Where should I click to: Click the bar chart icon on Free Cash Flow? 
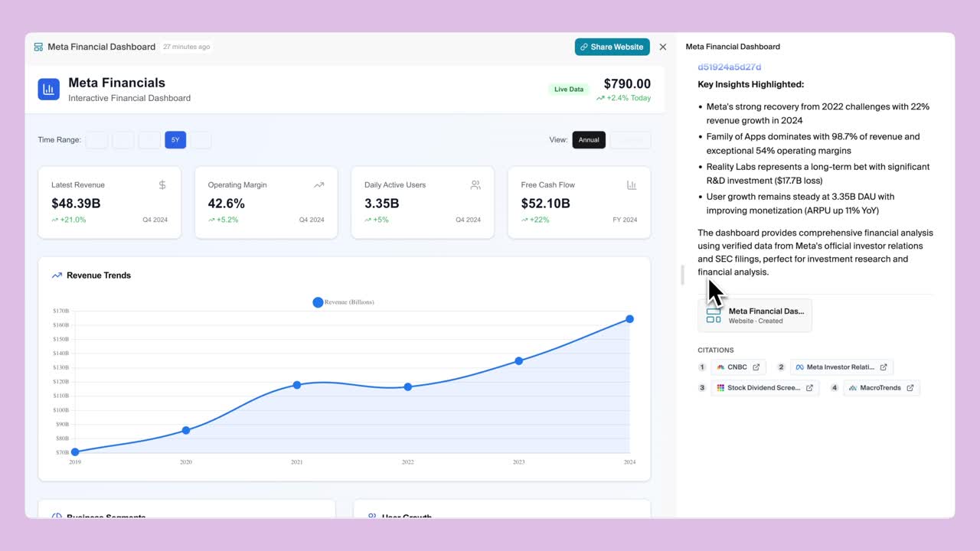632,184
